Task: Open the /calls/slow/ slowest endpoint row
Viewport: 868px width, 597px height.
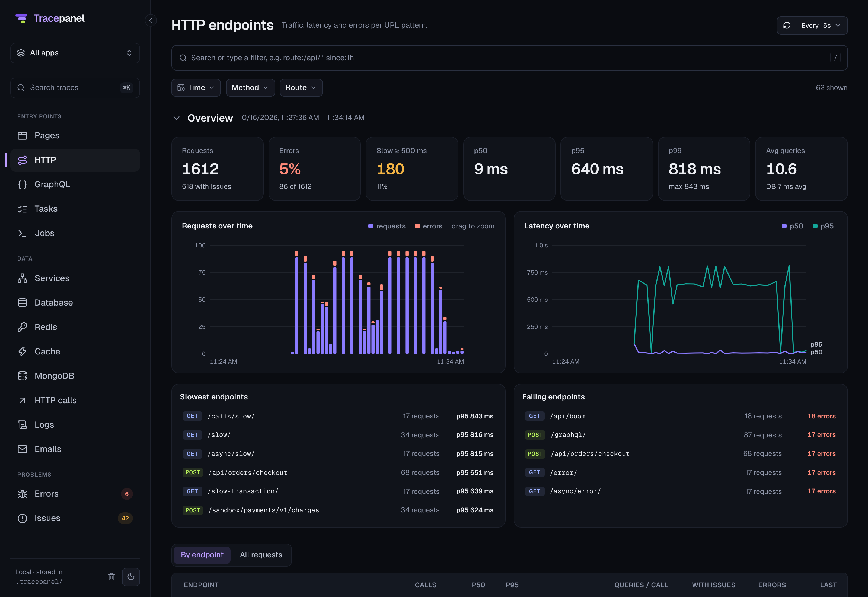Action: [x=338, y=416]
